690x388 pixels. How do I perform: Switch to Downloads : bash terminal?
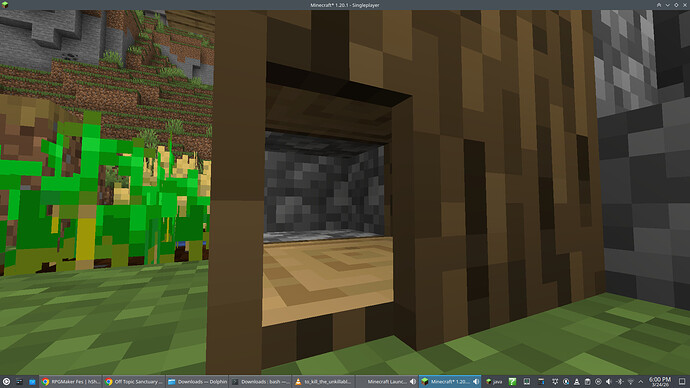click(261, 381)
